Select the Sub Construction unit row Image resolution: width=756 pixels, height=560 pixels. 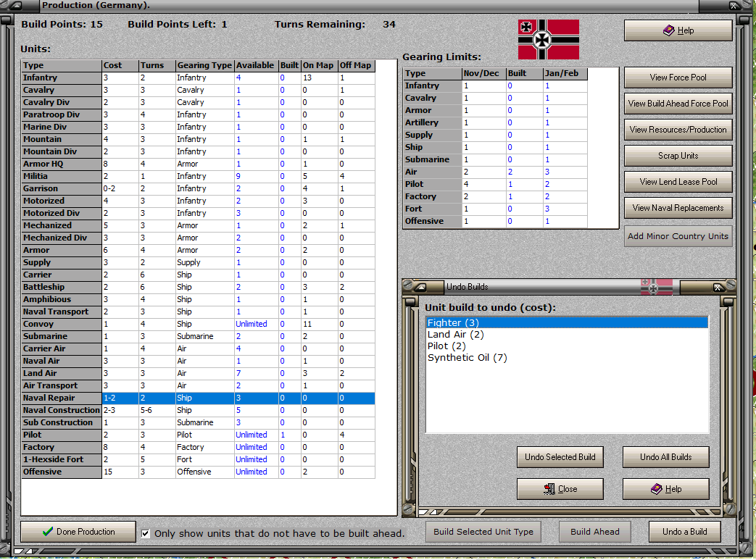(x=198, y=422)
